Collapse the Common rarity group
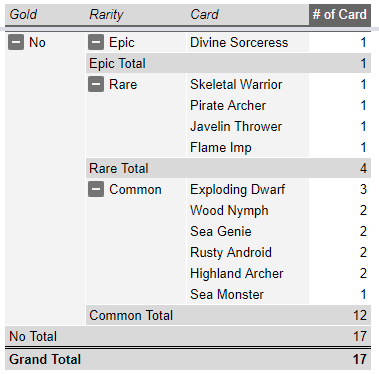The image size is (379, 374). [x=96, y=189]
